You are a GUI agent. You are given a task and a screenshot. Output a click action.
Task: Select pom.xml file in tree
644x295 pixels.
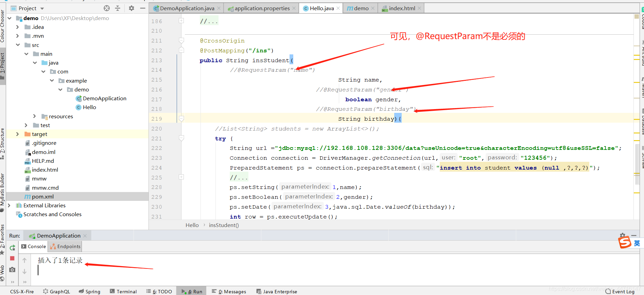39,196
